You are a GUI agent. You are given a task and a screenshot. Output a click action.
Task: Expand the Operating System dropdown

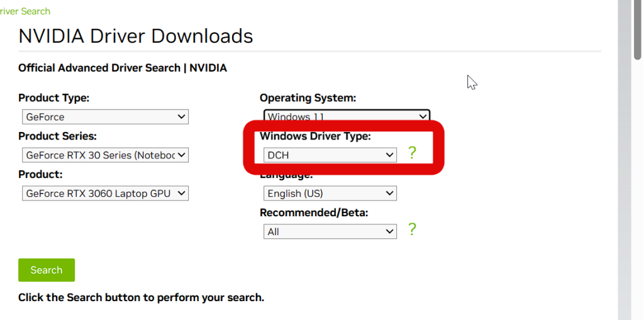click(347, 116)
